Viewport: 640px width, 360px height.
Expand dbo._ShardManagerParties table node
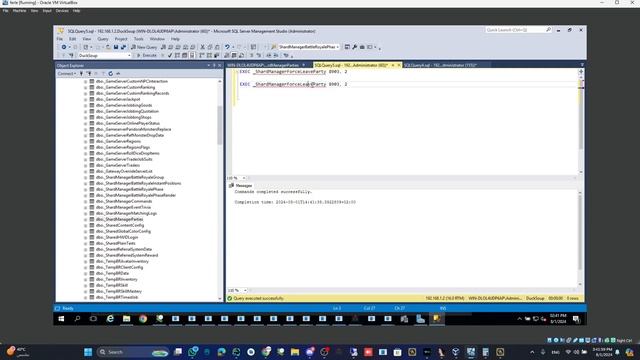(x=86, y=219)
